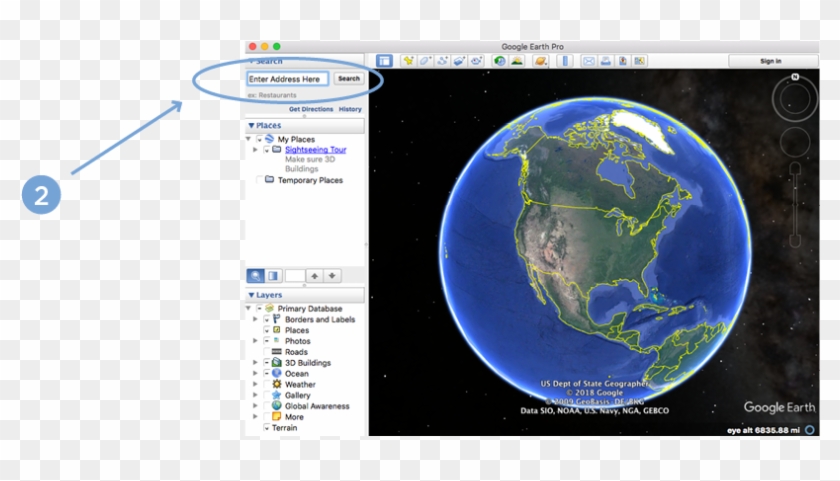
Task: Select the Add Polygon tool
Action: point(425,61)
